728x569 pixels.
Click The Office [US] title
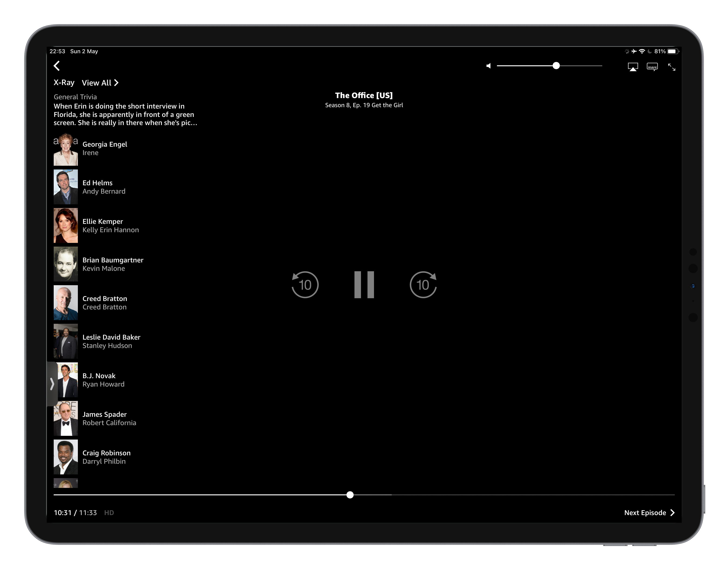[x=364, y=95]
